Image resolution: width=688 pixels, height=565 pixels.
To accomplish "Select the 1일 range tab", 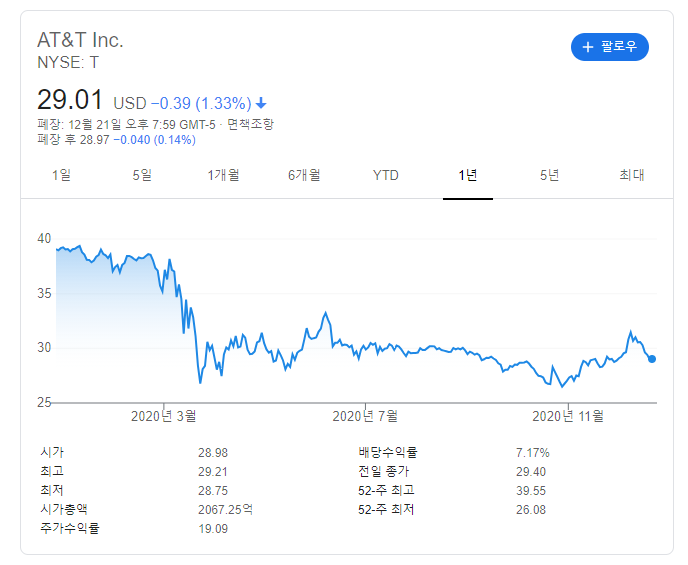I will click(61, 175).
